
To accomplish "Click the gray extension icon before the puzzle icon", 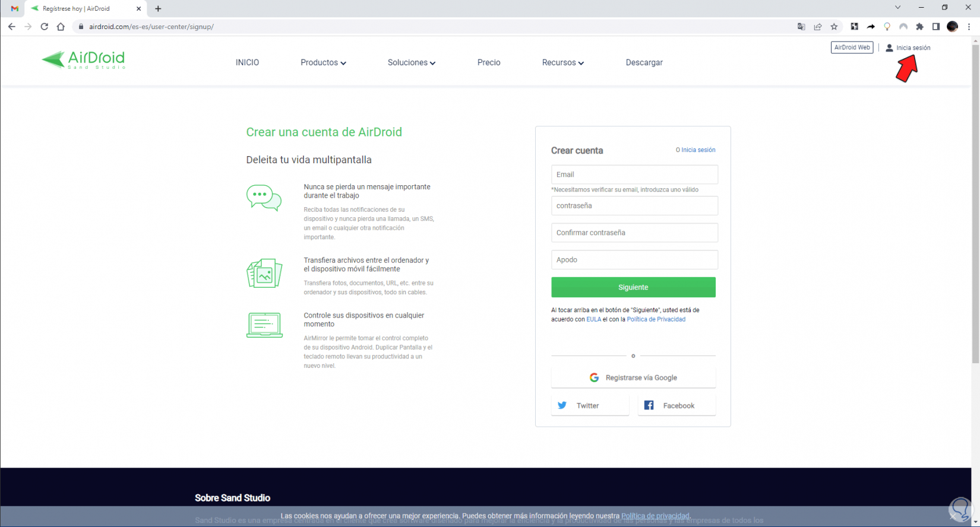I will pos(903,27).
